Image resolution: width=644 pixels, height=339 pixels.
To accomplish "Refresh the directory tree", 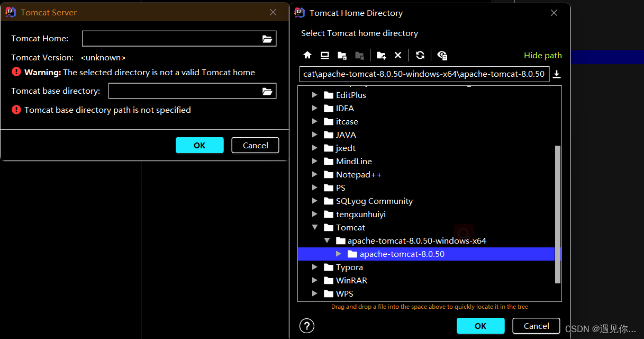I will [x=420, y=55].
